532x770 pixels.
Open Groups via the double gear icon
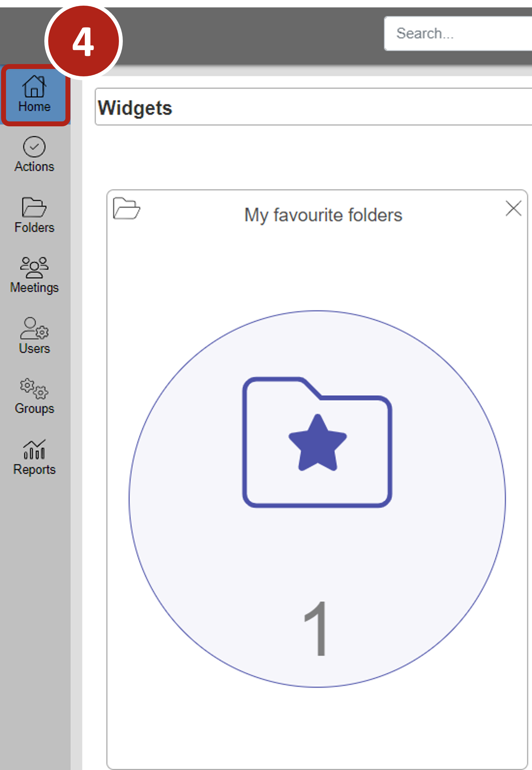click(34, 389)
